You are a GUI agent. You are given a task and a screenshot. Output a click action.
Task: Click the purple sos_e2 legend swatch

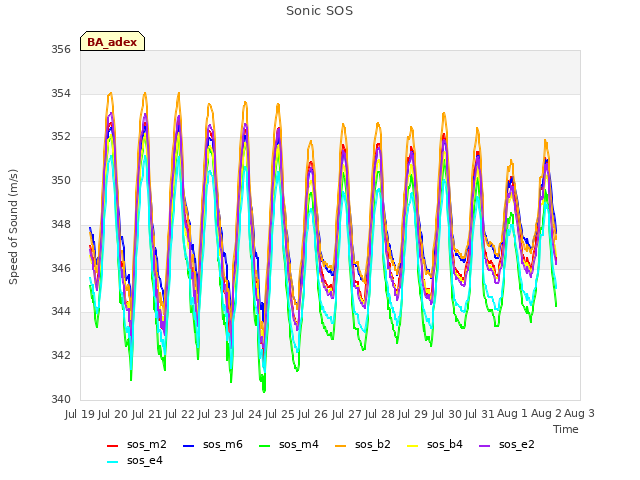click(x=484, y=446)
